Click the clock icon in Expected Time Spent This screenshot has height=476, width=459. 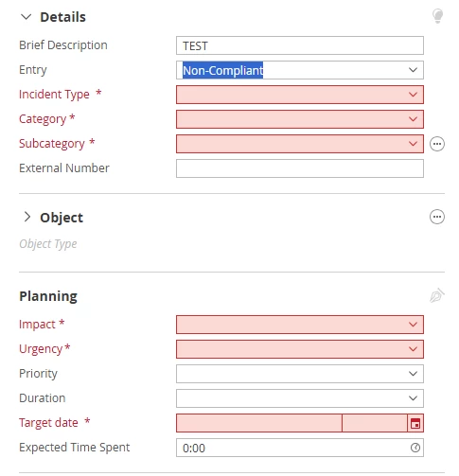[415, 448]
